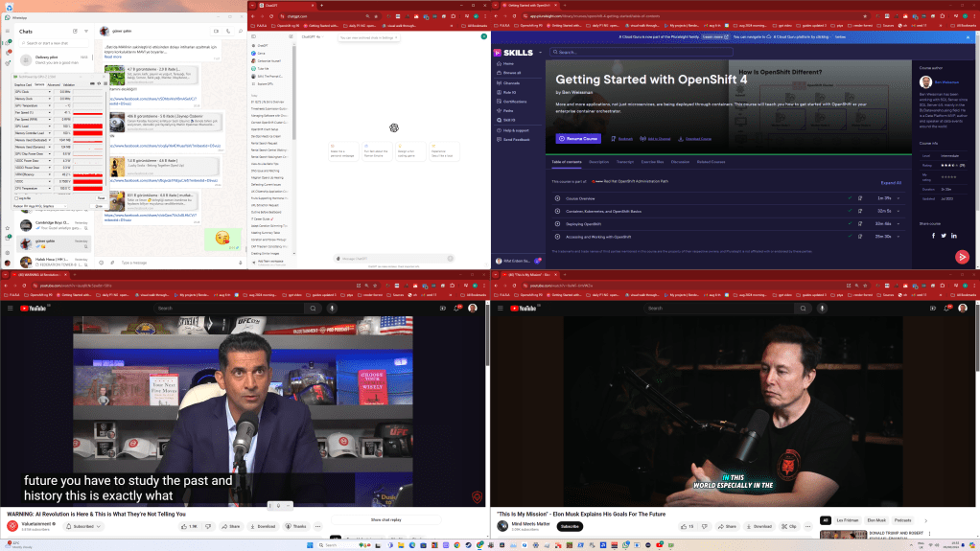Like the AI Revolution video
The width and height of the screenshot is (980, 551).
(x=189, y=526)
